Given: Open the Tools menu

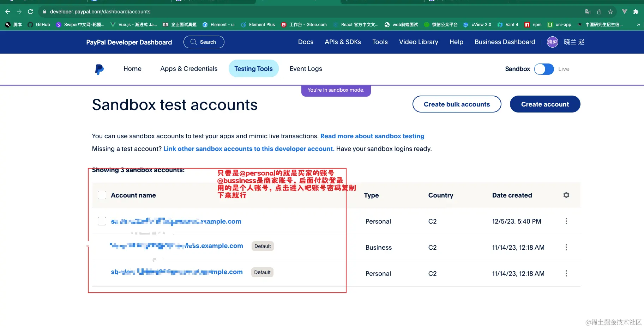Looking at the screenshot, I should (380, 42).
